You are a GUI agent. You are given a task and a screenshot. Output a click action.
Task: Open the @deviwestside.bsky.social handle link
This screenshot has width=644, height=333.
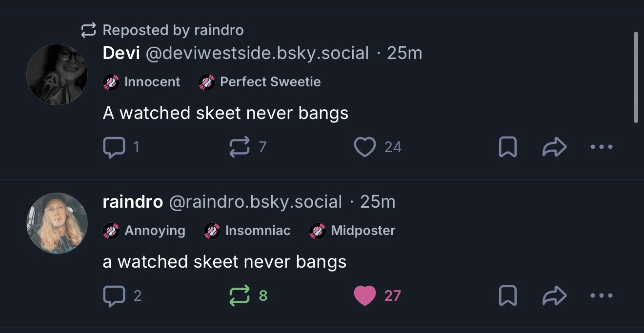[257, 53]
